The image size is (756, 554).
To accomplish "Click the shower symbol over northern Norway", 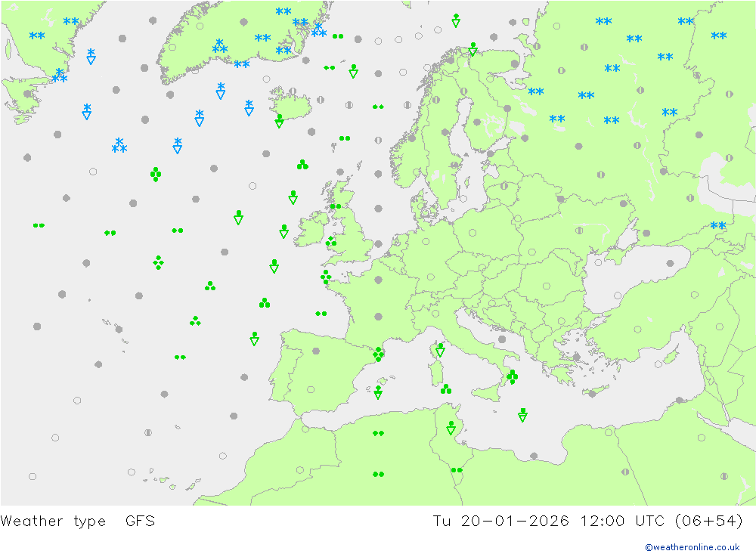I will point(473,49).
